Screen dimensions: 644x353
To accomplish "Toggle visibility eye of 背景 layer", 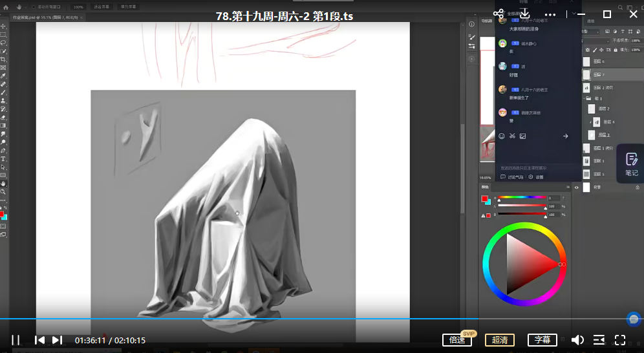I will click(576, 187).
